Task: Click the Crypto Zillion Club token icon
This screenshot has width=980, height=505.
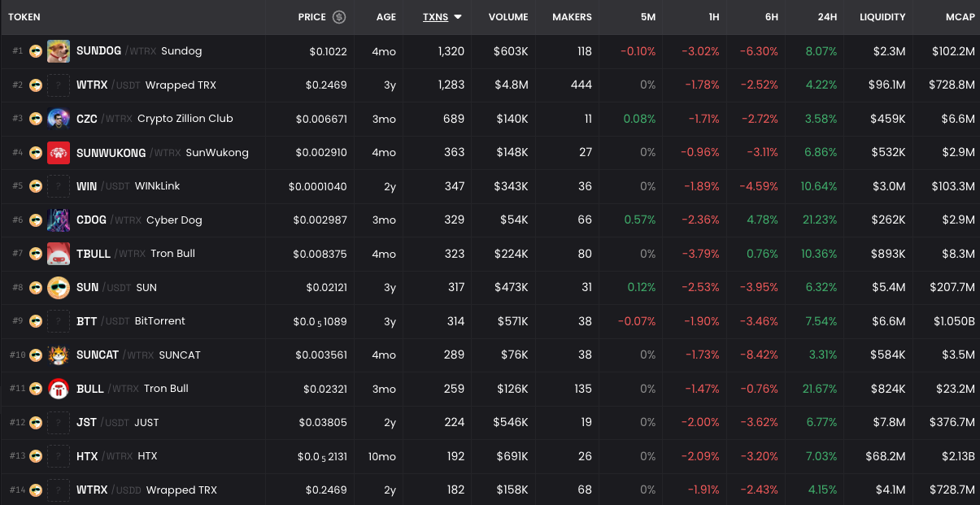Action: click(x=59, y=119)
